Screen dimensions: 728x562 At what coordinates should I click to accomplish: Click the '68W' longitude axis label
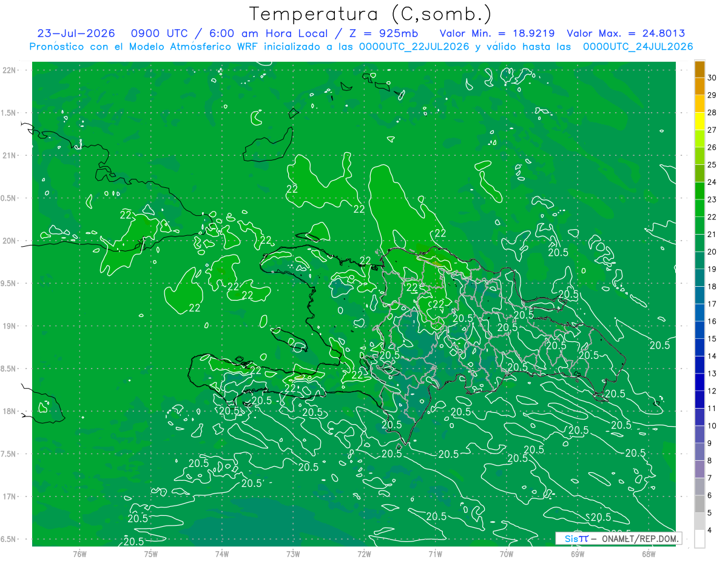point(649,554)
